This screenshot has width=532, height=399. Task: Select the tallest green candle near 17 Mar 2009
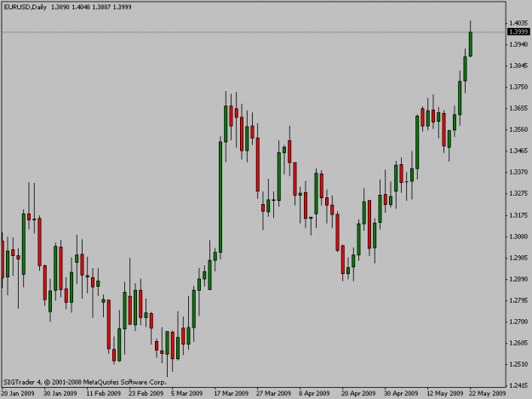click(x=220, y=197)
